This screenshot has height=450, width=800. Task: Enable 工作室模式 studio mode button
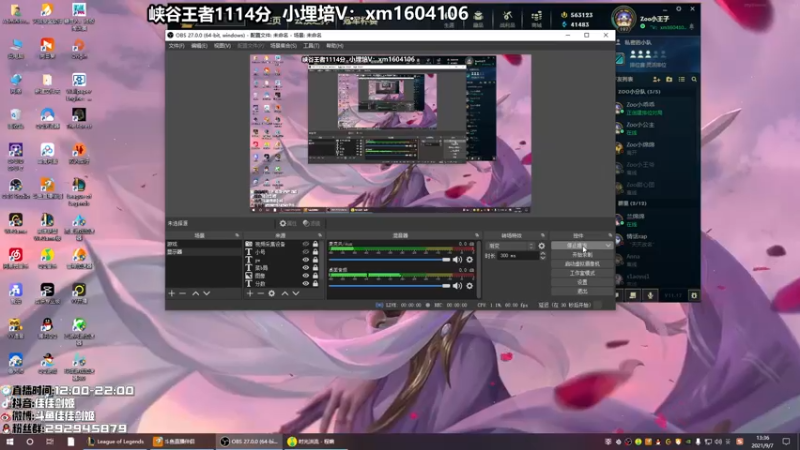pyautogui.click(x=582, y=273)
